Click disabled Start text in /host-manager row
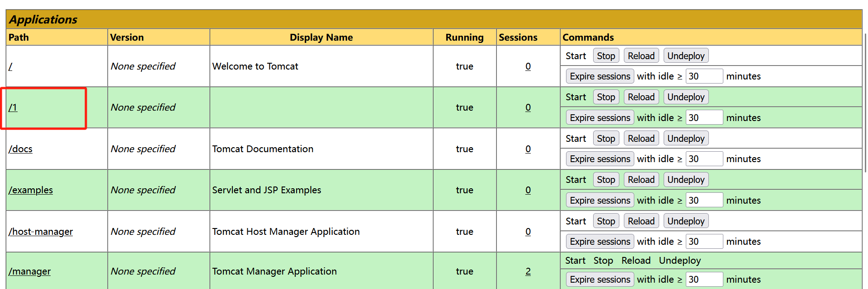 click(576, 221)
